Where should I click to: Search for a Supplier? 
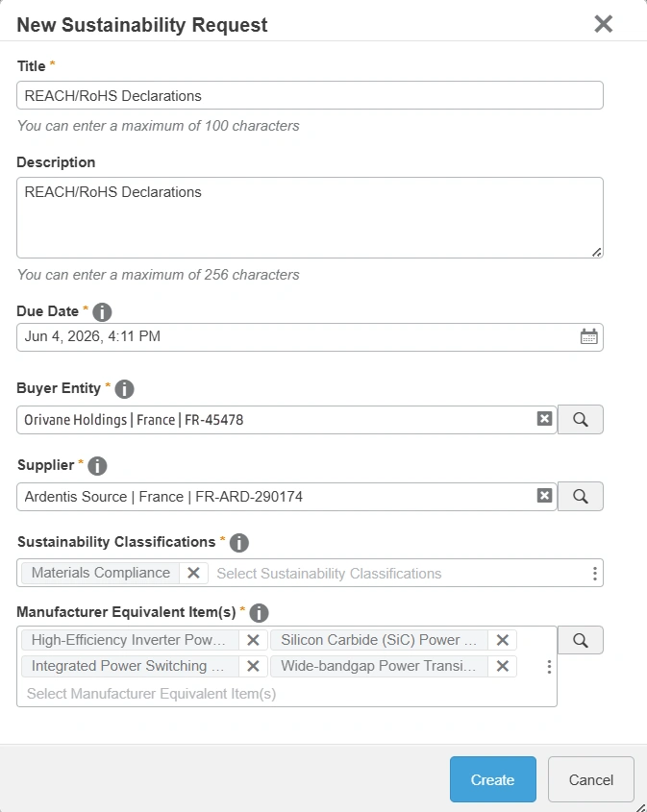(x=580, y=496)
